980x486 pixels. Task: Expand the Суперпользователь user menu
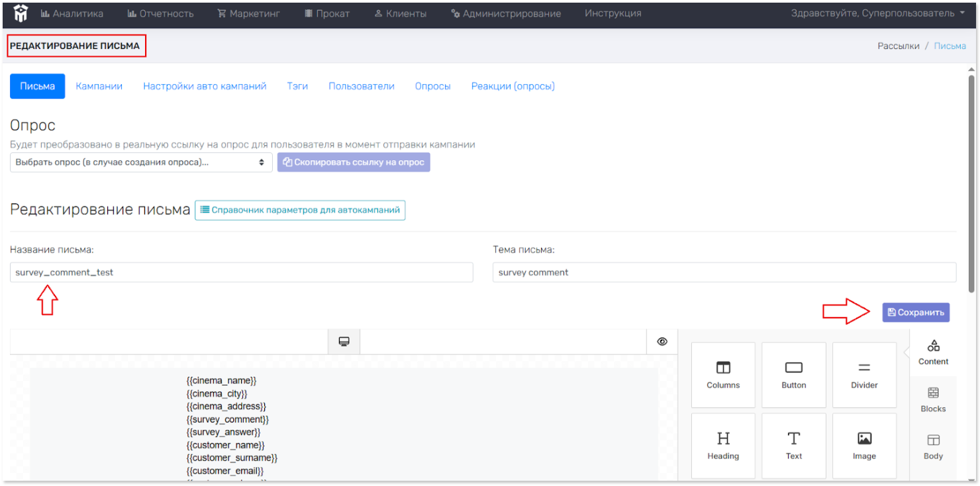tap(877, 13)
